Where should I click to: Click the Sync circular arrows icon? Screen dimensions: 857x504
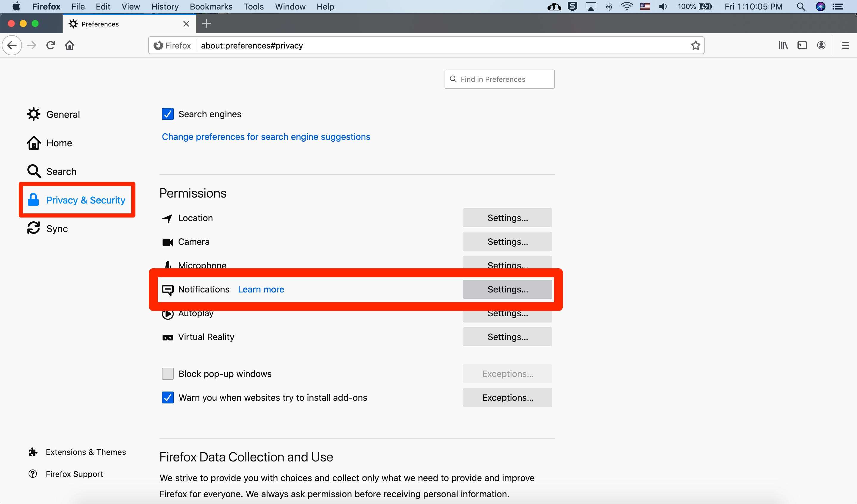coord(34,228)
